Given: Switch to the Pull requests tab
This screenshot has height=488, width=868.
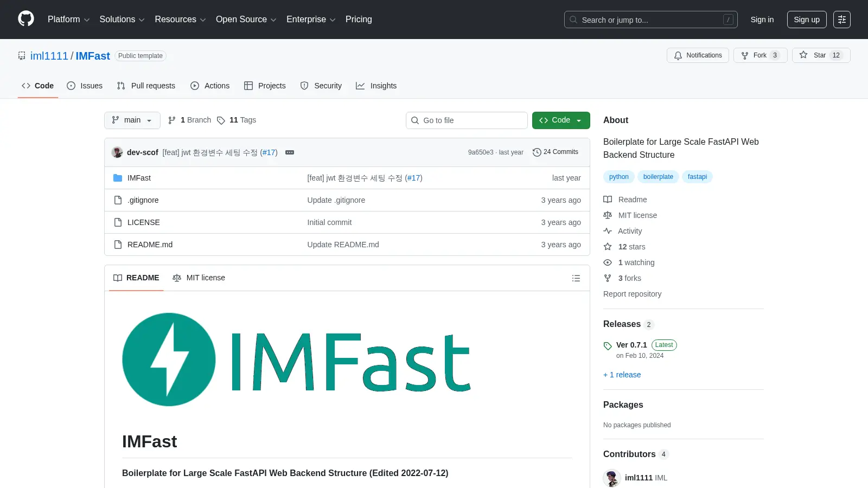Looking at the screenshot, I should pyautogui.click(x=146, y=86).
